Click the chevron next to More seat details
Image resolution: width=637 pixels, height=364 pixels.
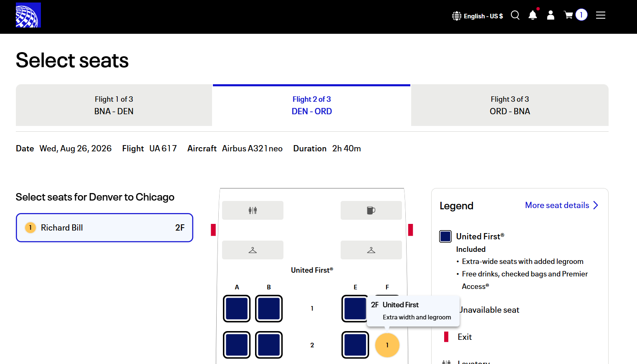point(596,205)
